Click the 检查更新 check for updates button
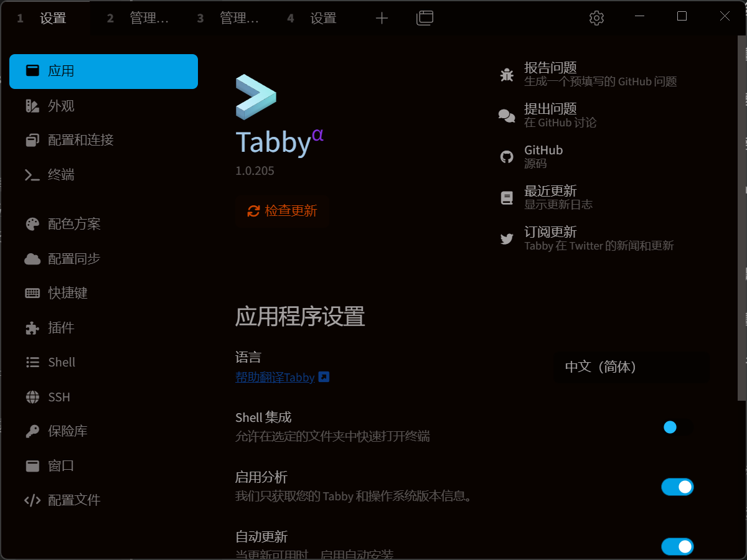Image resolution: width=747 pixels, height=560 pixels. pyautogui.click(x=282, y=211)
